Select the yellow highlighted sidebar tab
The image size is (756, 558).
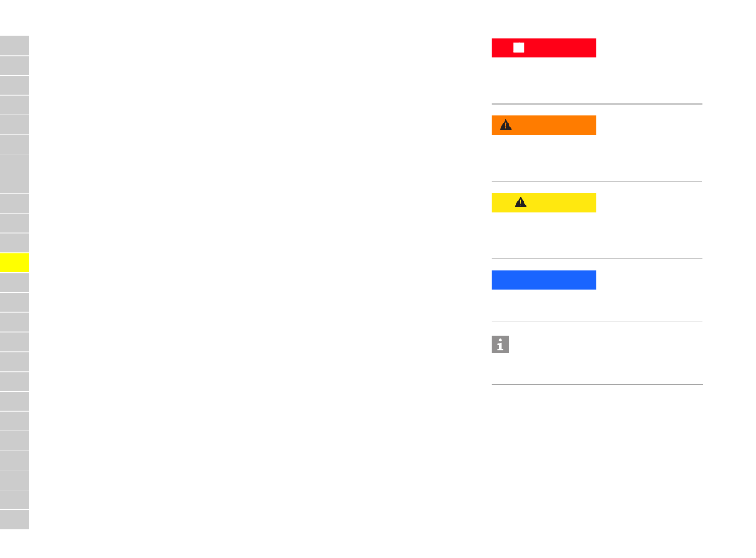point(14,263)
